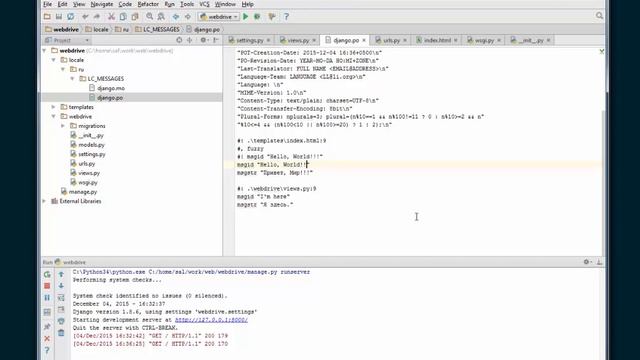The image size is (640, 360).
Task: Open the webdrive run configuration dropdown
Action: coord(219,17)
